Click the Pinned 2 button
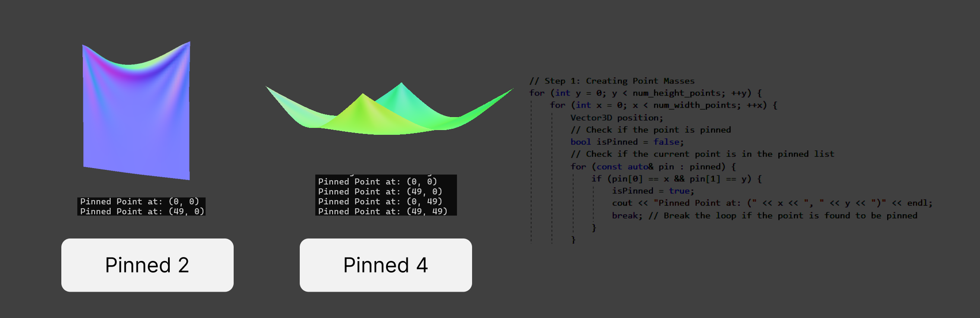The image size is (980, 318). tap(147, 265)
